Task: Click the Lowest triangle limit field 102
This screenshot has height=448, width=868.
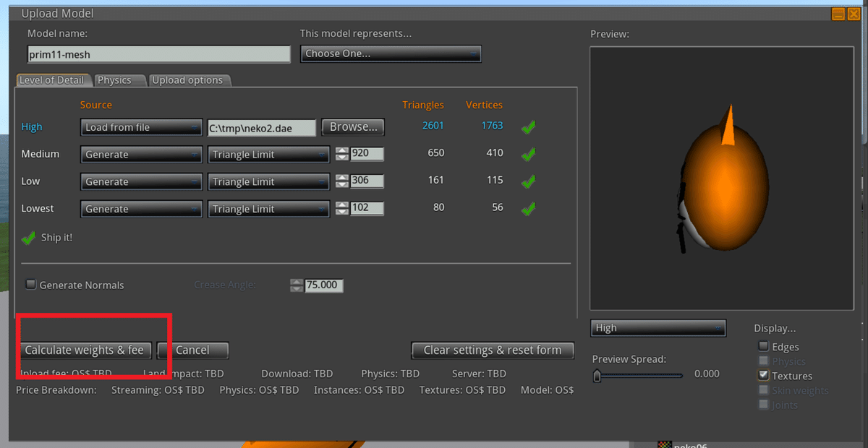Action: point(367,208)
